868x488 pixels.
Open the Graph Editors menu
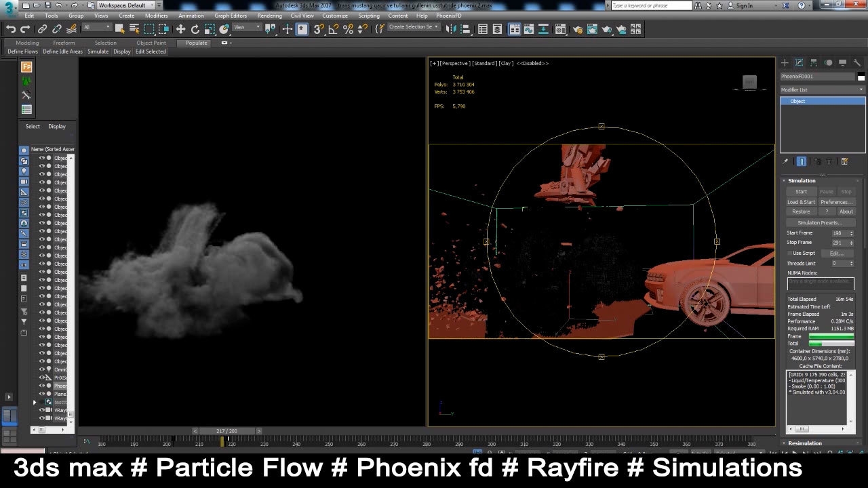[231, 16]
